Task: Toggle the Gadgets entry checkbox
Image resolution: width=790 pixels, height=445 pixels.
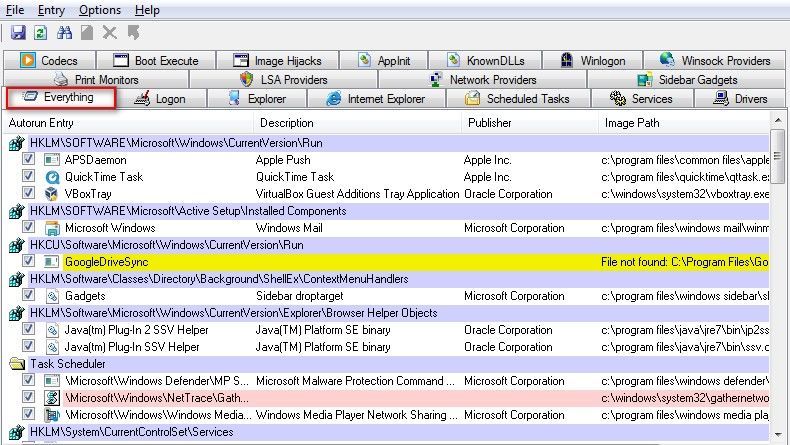Action: [28, 295]
